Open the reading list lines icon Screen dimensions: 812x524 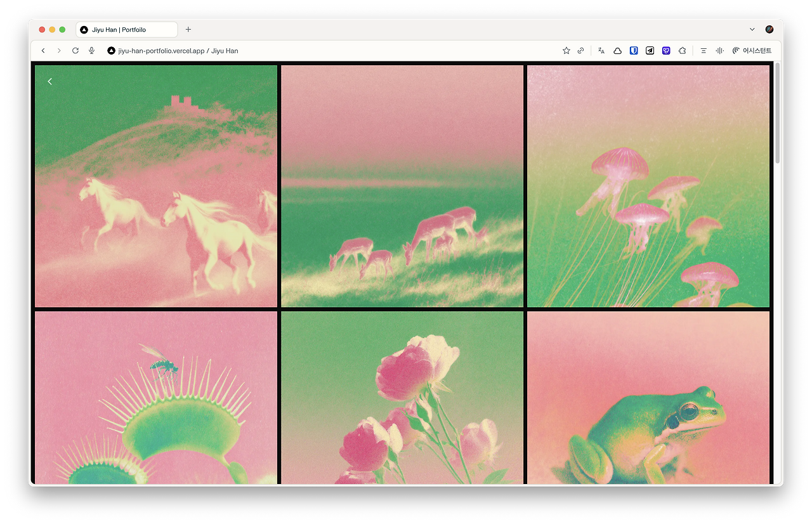[704, 50]
